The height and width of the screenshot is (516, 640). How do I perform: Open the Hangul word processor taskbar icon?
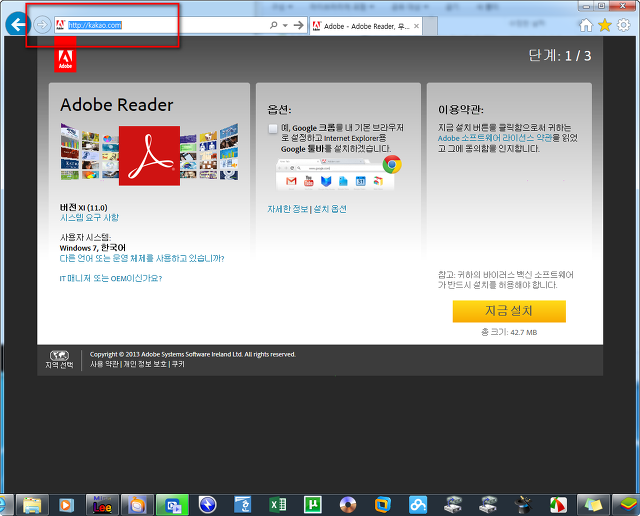242,505
